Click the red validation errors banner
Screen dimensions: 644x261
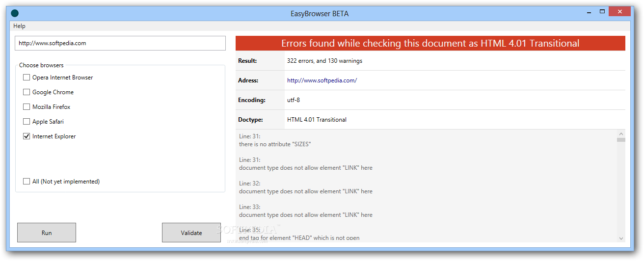click(430, 43)
